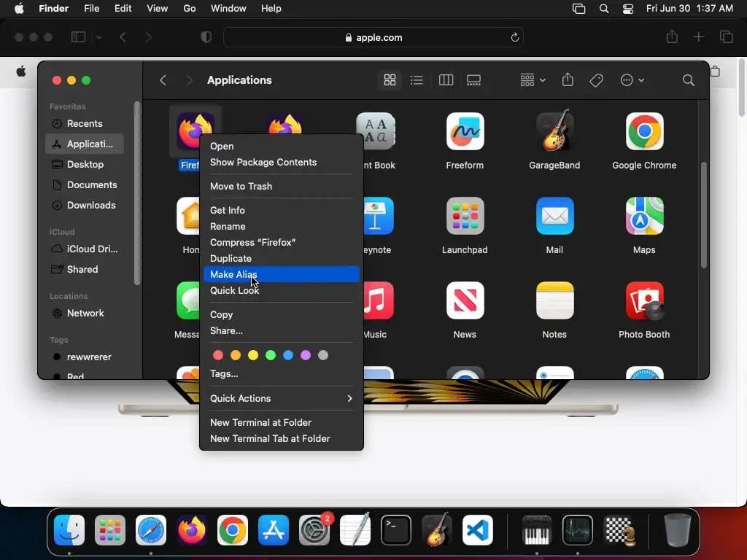Click the Finder search magnifier icon

pyautogui.click(x=688, y=80)
